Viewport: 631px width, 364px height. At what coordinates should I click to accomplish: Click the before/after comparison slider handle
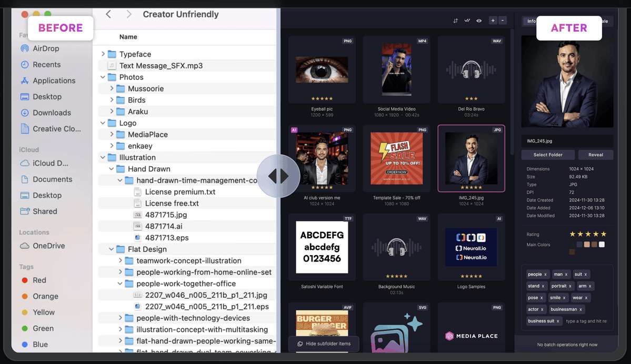(x=278, y=176)
